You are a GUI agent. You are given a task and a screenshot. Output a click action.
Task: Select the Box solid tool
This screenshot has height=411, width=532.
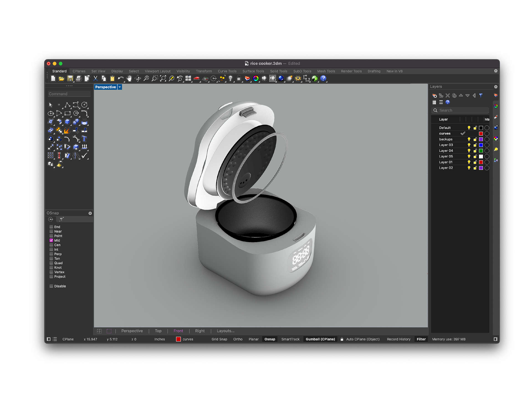[67, 122]
